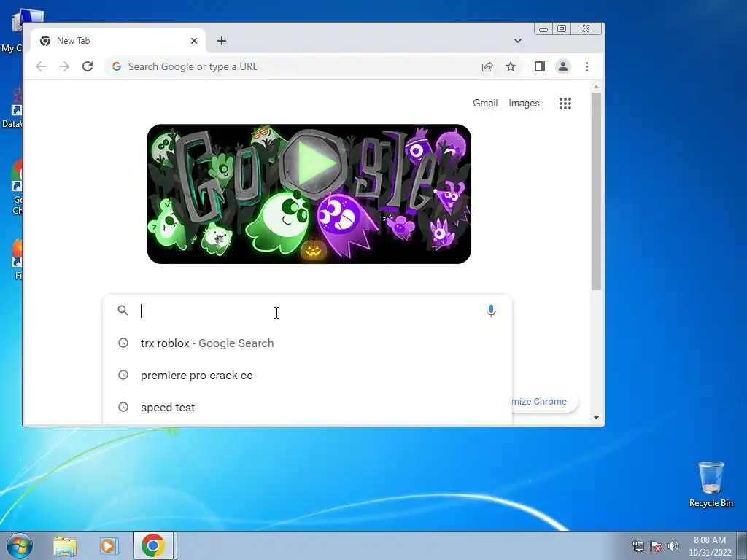The width and height of the screenshot is (747, 560).
Task: Click the Chrome forward arrow
Action: coord(64,66)
